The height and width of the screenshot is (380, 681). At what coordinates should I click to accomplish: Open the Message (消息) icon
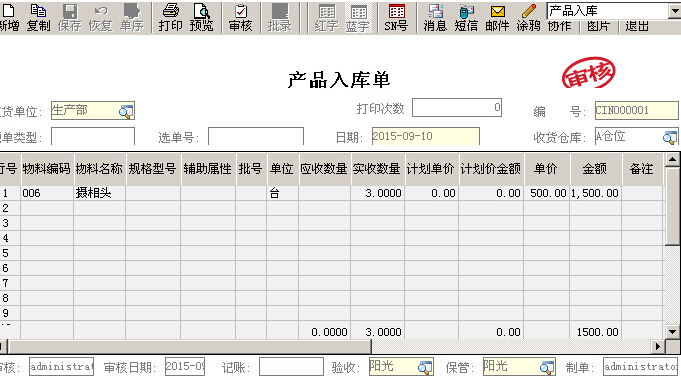click(x=435, y=17)
